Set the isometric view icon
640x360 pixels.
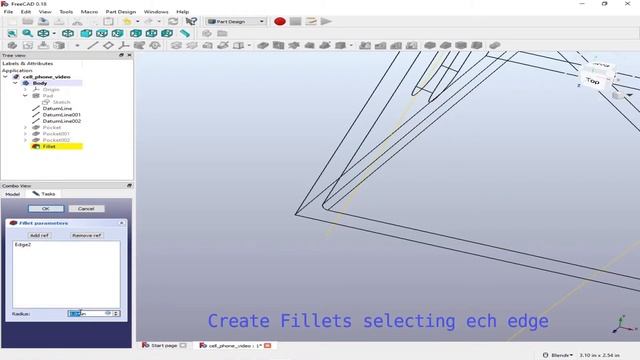click(x=68, y=33)
